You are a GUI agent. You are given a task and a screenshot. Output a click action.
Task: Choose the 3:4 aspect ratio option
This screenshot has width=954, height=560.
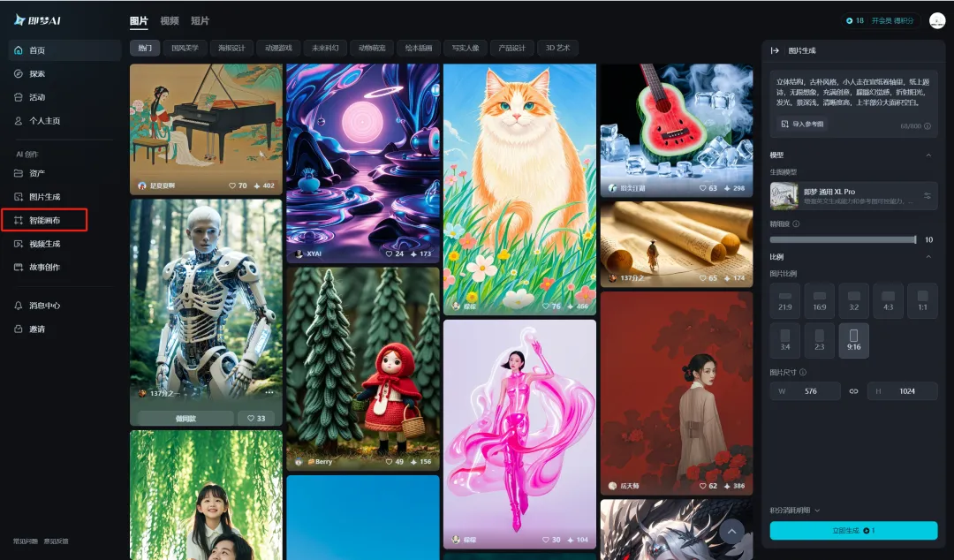click(x=784, y=341)
